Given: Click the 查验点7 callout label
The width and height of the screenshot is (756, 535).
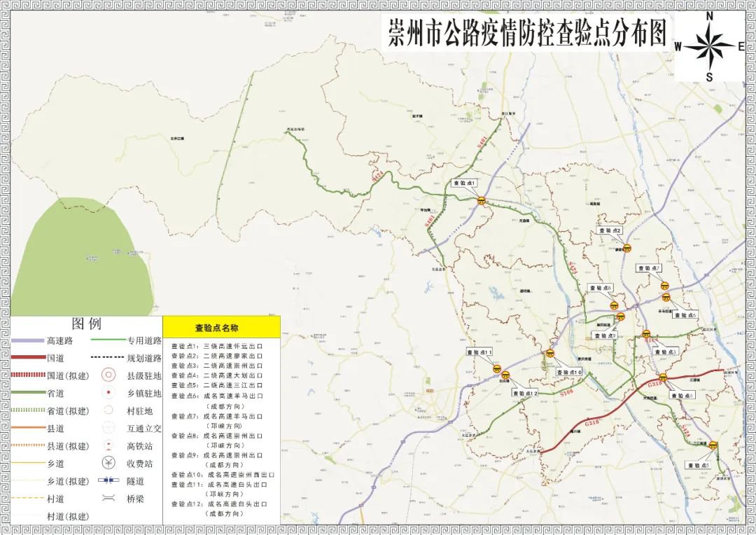Looking at the screenshot, I should pyautogui.click(x=648, y=268).
